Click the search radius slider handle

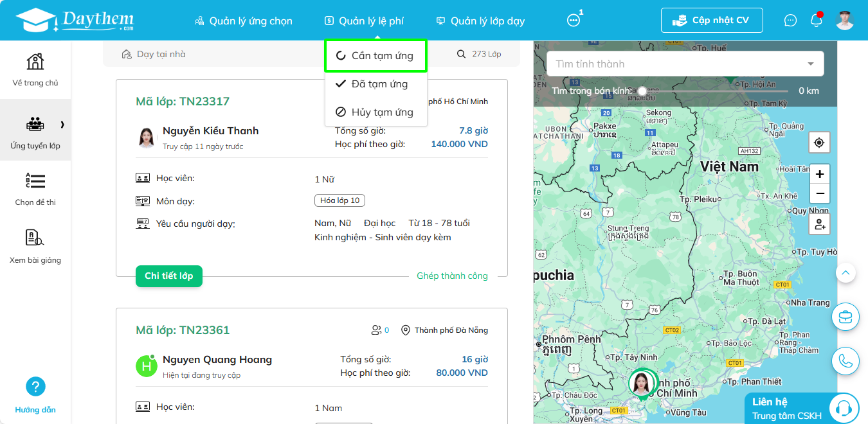point(642,91)
